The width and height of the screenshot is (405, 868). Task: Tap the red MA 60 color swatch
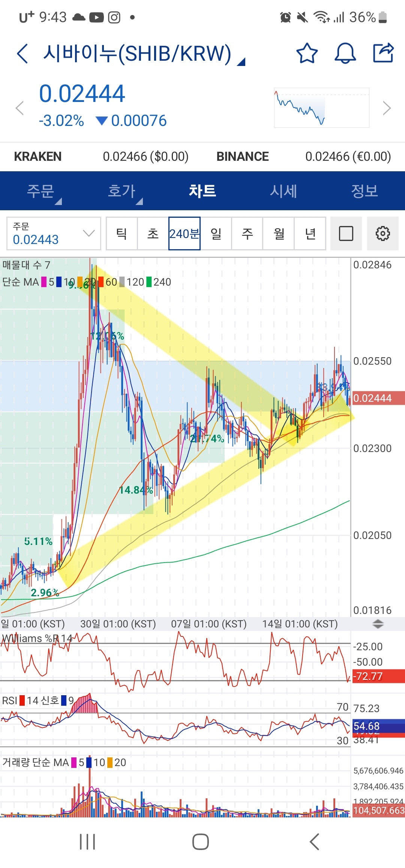click(100, 282)
